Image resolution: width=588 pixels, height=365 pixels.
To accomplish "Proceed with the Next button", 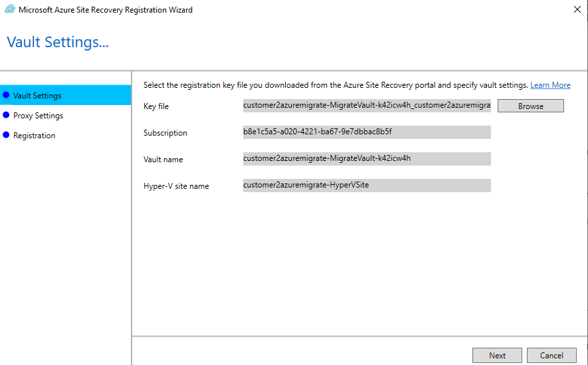I will click(497, 355).
